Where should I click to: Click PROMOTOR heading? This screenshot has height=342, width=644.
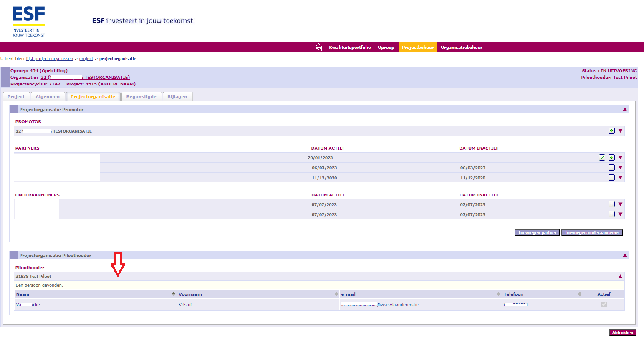(x=28, y=122)
